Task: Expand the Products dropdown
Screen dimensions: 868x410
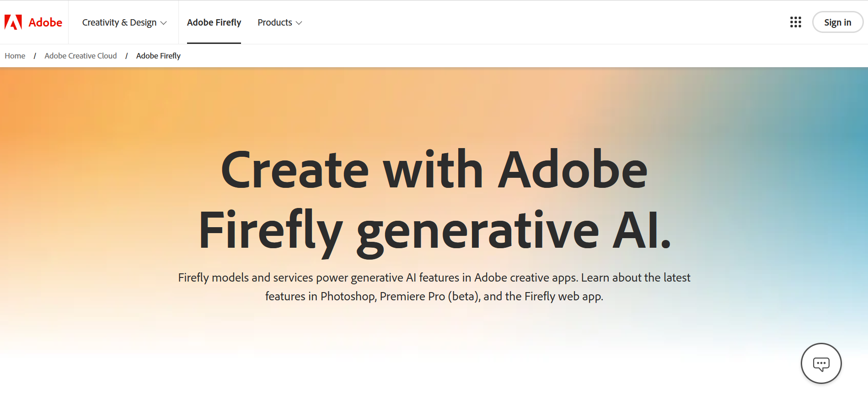Action: (279, 22)
